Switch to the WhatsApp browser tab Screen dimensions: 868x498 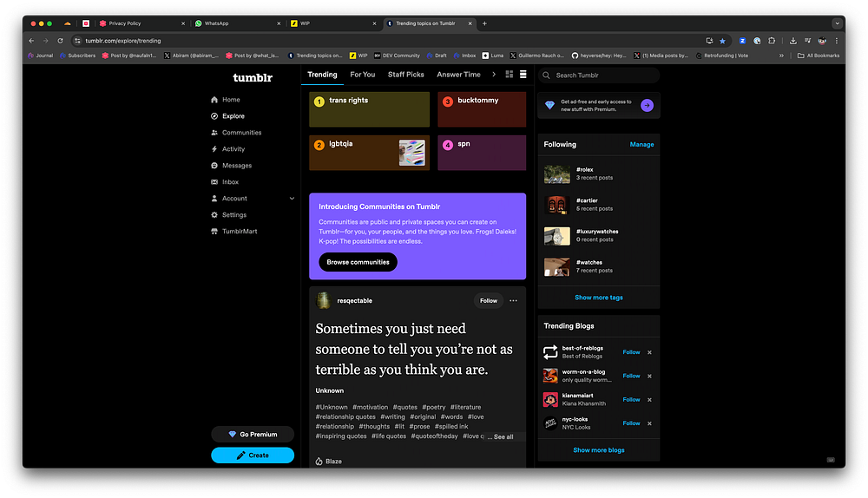coord(238,23)
